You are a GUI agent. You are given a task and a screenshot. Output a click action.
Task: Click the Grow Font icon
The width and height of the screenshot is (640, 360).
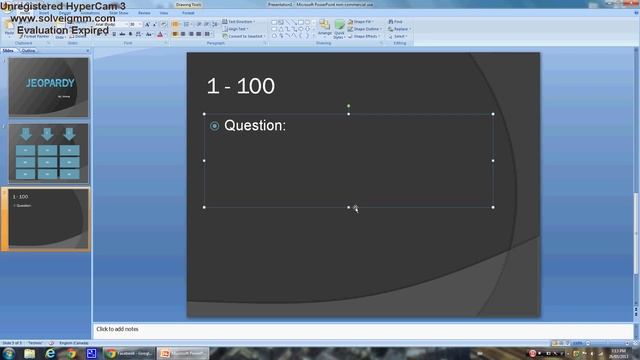pos(147,24)
